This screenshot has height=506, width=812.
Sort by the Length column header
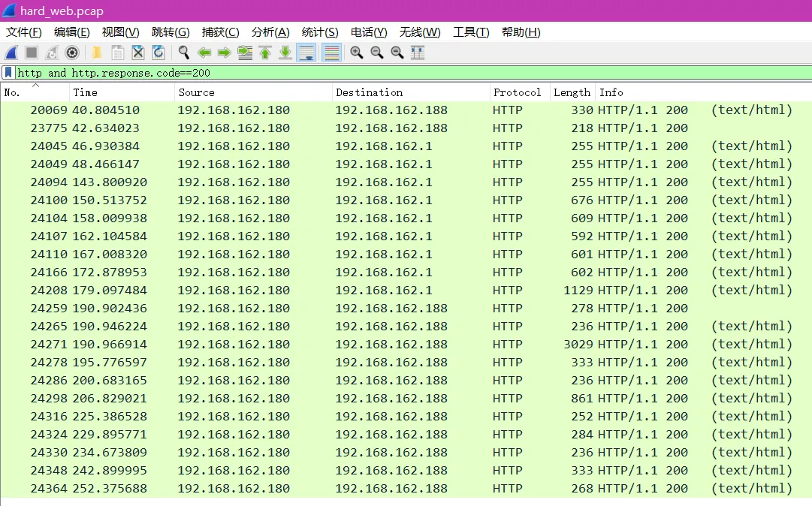(572, 92)
